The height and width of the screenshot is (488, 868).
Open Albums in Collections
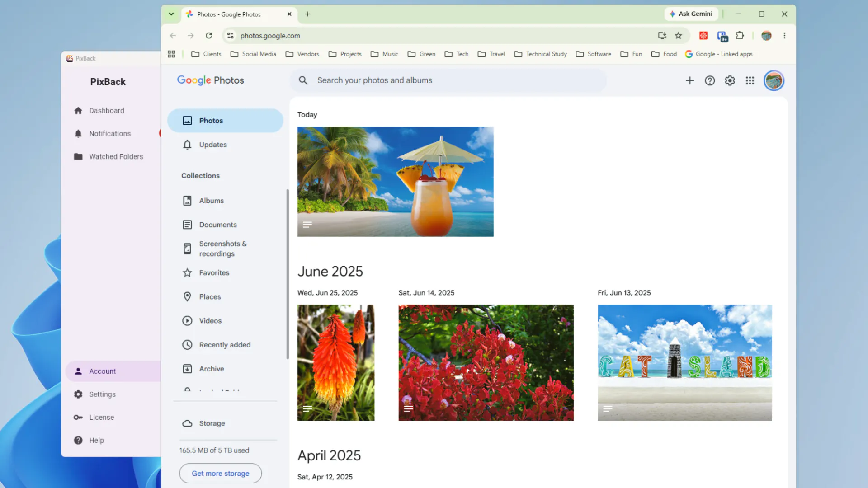point(225,201)
